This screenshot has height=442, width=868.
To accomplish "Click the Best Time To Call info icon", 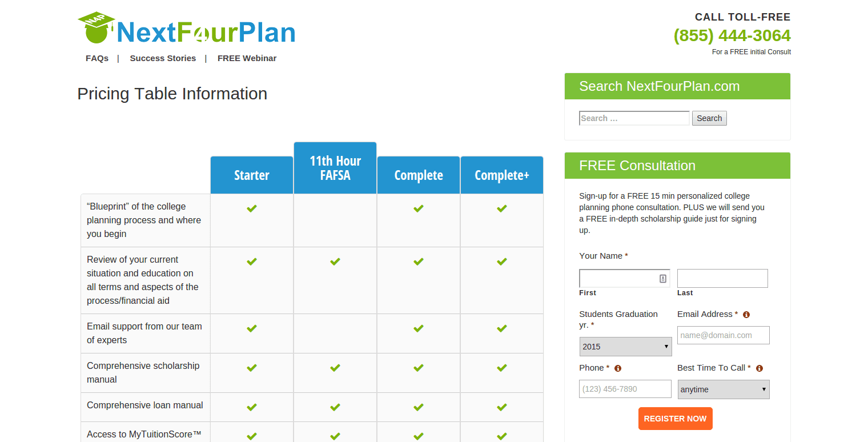I will tap(759, 368).
